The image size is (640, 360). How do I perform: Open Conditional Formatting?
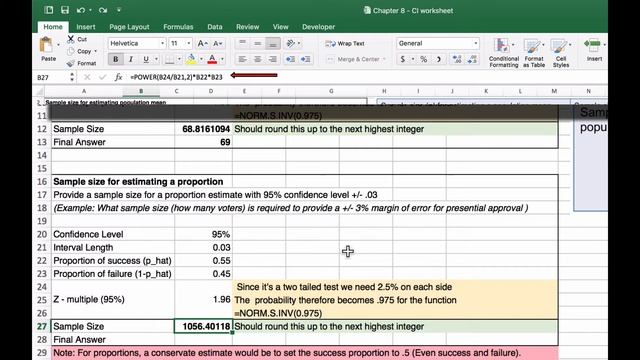click(x=504, y=52)
